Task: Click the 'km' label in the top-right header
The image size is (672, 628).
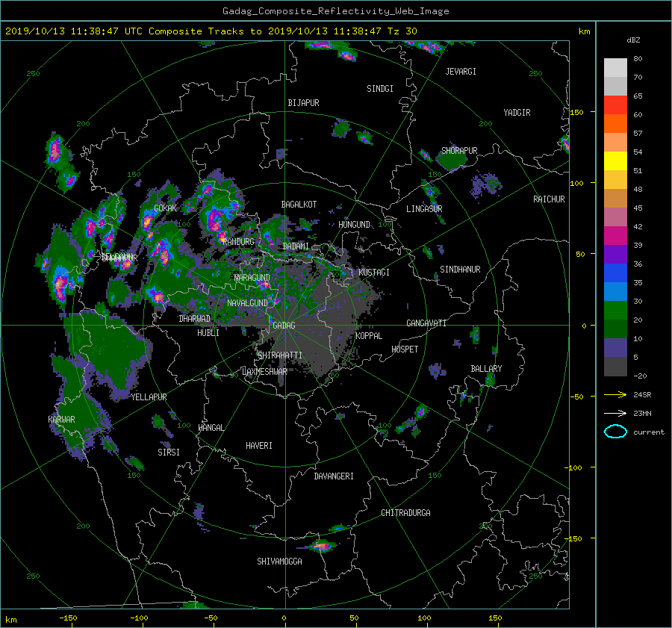Action: tap(585, 31)
